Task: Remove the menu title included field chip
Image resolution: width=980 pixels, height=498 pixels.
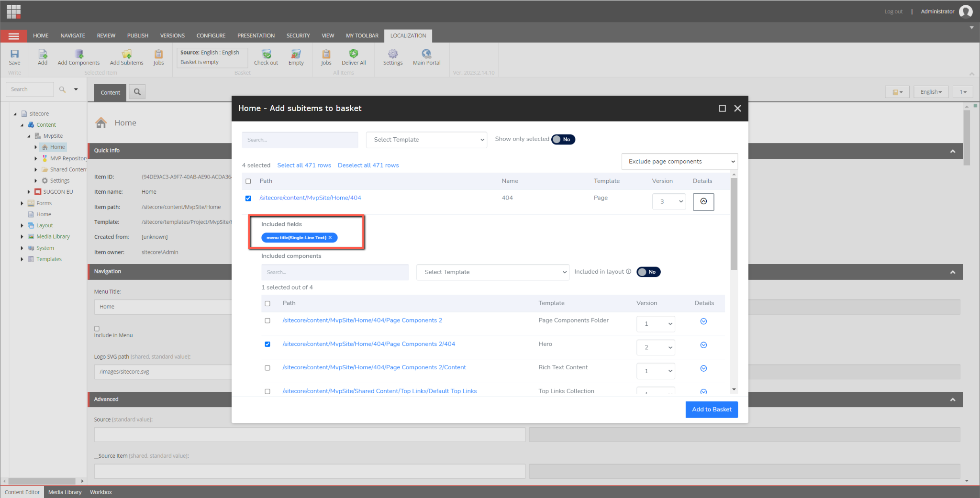Action: (x=330, y=238)
